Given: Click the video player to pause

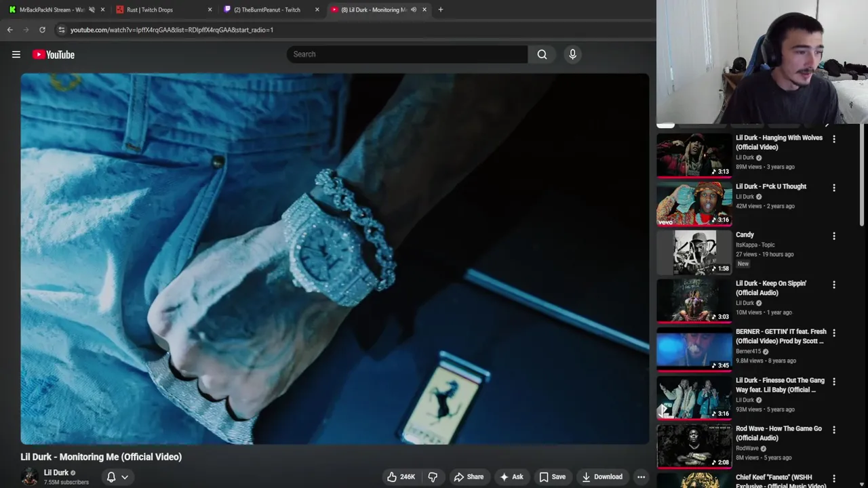Looking at the screenshot, I should click(335, 259).
